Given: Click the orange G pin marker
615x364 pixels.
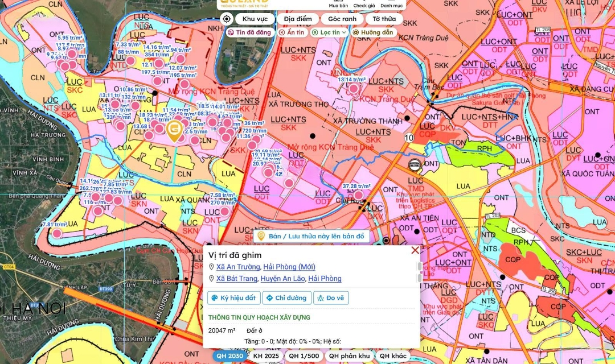Looking at the screenshot, I should click(175, 130).
